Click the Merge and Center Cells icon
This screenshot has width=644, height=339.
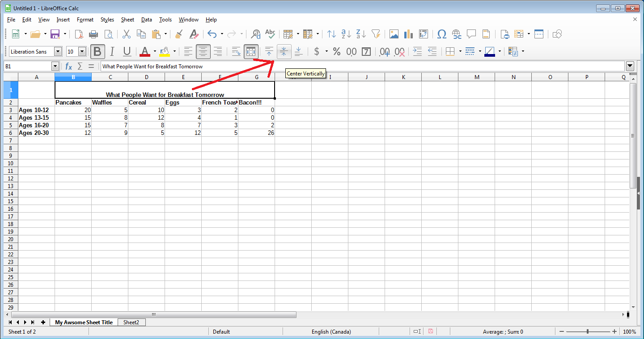[x=251, y=52]
